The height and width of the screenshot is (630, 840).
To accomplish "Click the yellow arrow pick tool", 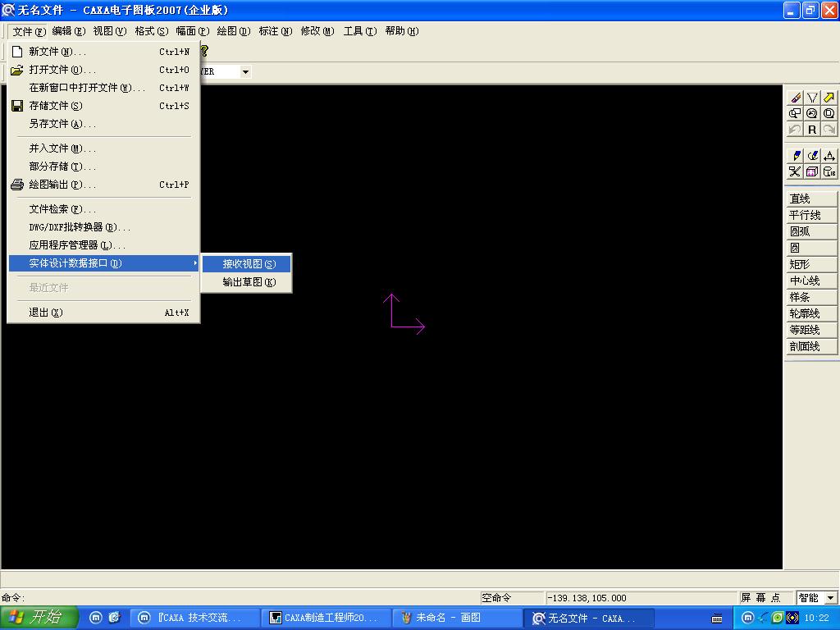I will click(829, 98).
